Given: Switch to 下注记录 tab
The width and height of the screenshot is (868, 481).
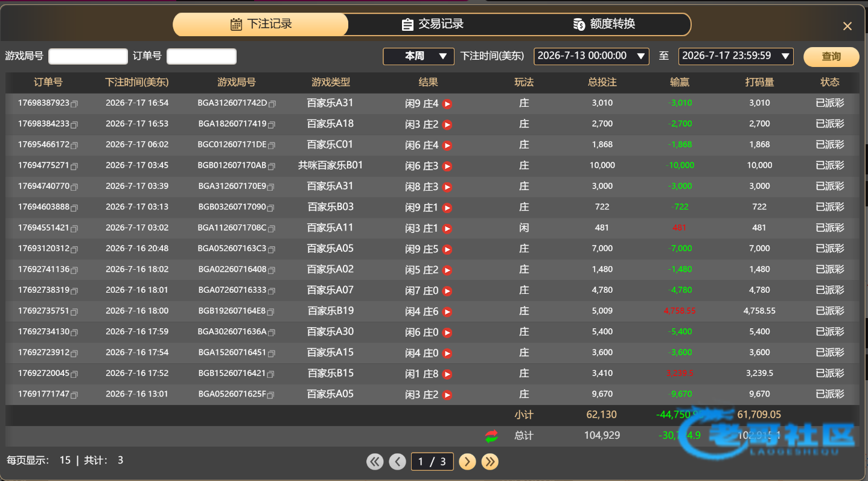Looking at the screenshot, I should (261, 25).
